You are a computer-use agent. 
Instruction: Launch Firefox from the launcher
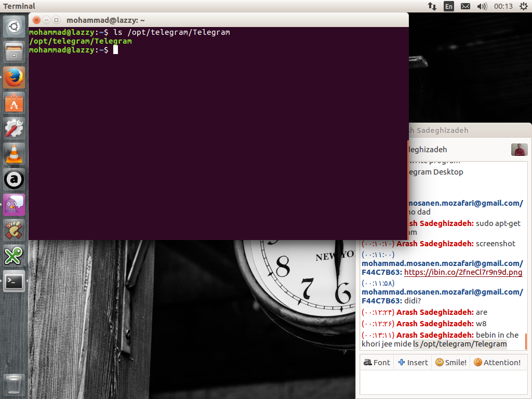click(x=14, y=77)
